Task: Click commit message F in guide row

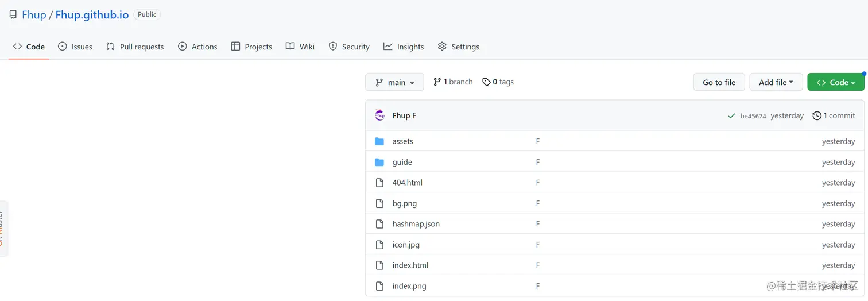Action: click(x=538, y=162)
